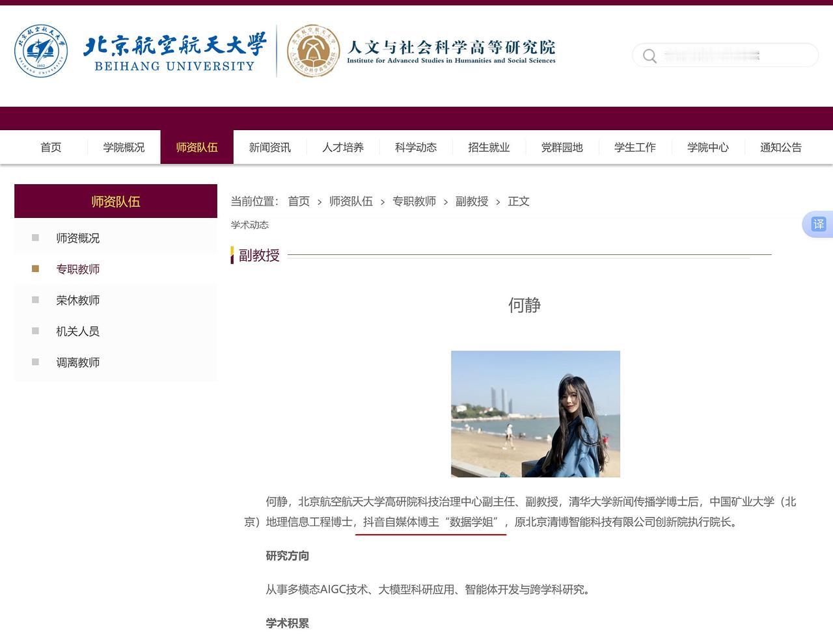
Task: Open the 新闻资讯 menu item
Action: pyautogui.click(x=269, y=147)
